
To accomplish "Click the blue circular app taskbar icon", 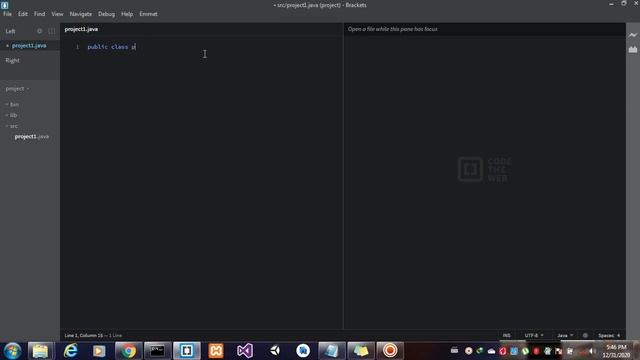I will pyautogui.click(x=303, y=351).
